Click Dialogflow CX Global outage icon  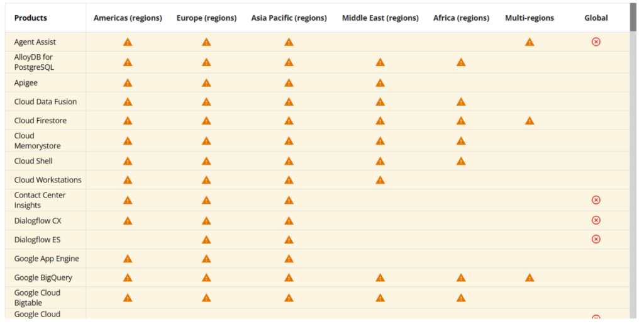(x=596, y=220)
